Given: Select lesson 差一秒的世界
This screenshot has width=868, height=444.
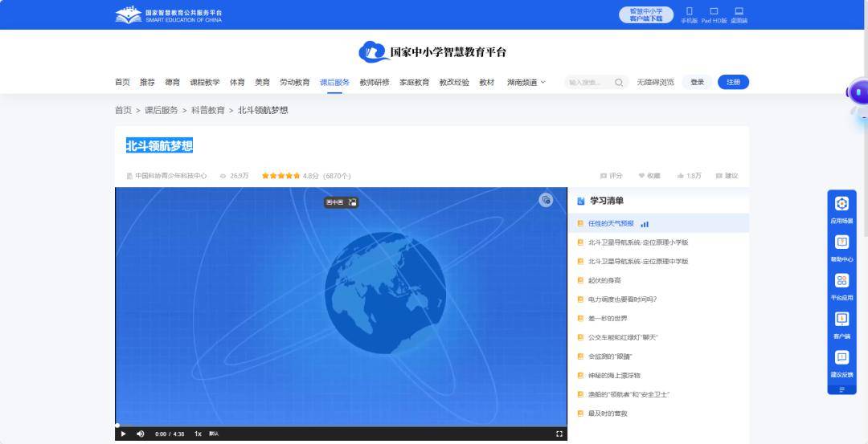Looking at the screenshot, I should coord(658,319).
